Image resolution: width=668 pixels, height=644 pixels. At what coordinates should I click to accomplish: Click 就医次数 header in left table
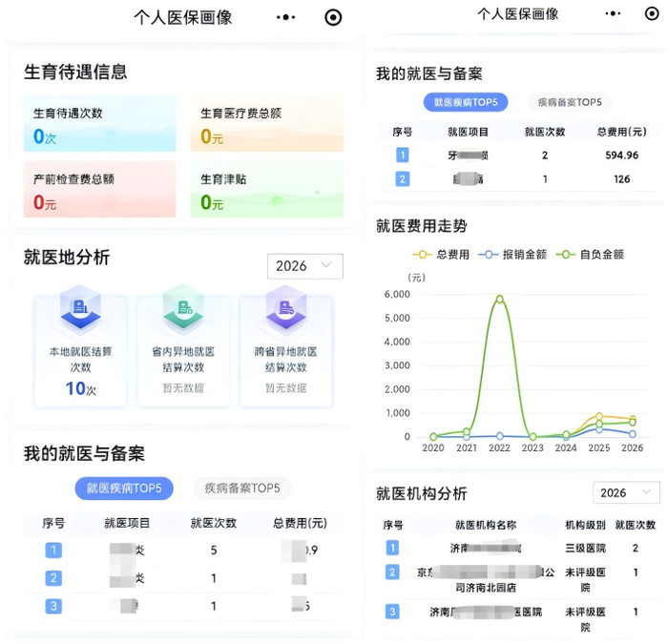pyautogui.click(x=214, y=523)
